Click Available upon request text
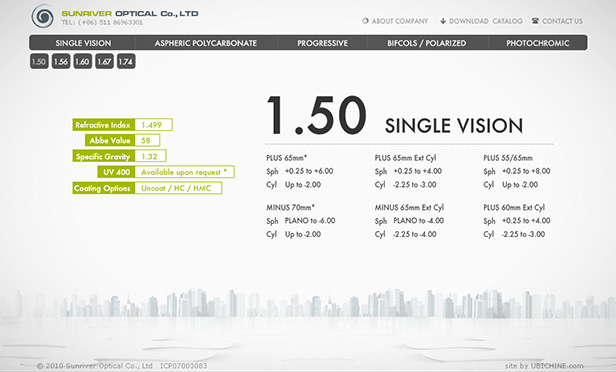 (x=184, y=172)
